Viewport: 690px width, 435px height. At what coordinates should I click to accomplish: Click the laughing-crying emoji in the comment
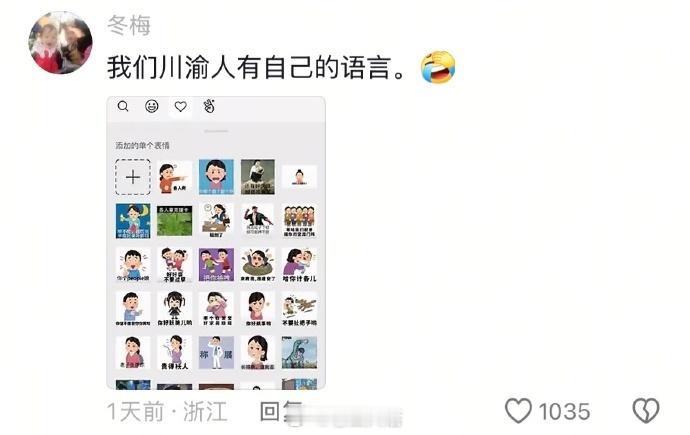tap(438, 67)
